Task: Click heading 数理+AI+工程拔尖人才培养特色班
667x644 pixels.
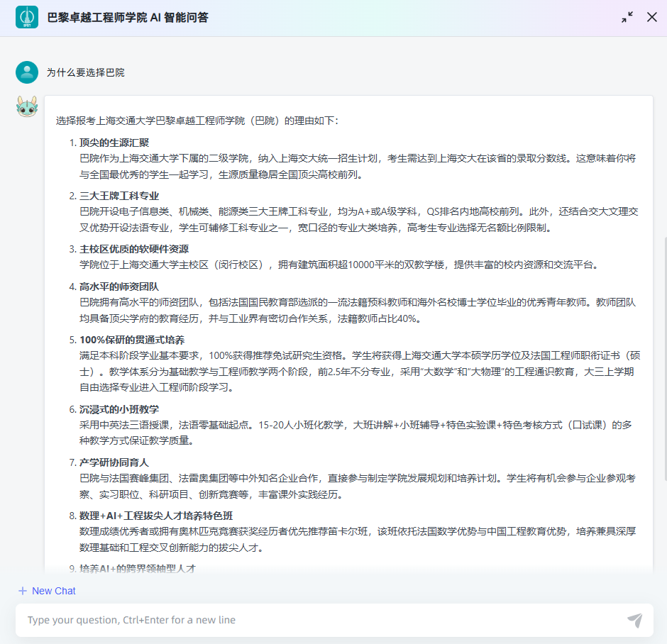Action: pos(156,516)
